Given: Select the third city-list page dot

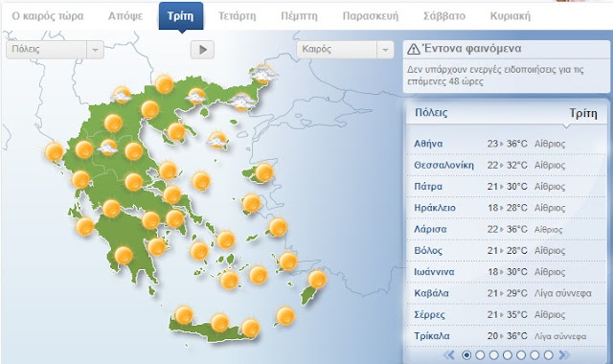Looking at the screenshot, I should (x=494, y=355).
